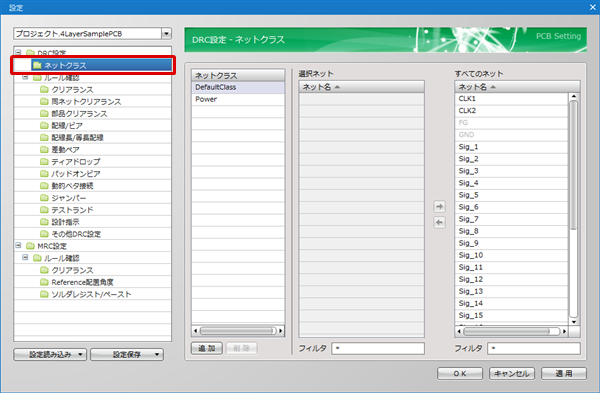The height and width of the screenshot is (393, 600).
Task: Sort selected nets by ネット名 header
Action: (x=362, y=87)
